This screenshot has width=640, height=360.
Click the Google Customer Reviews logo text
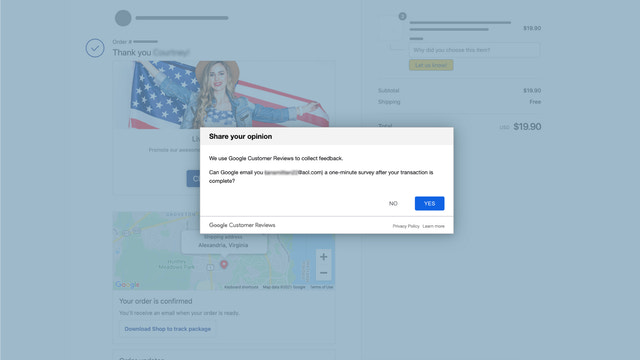tap(242, 225)
